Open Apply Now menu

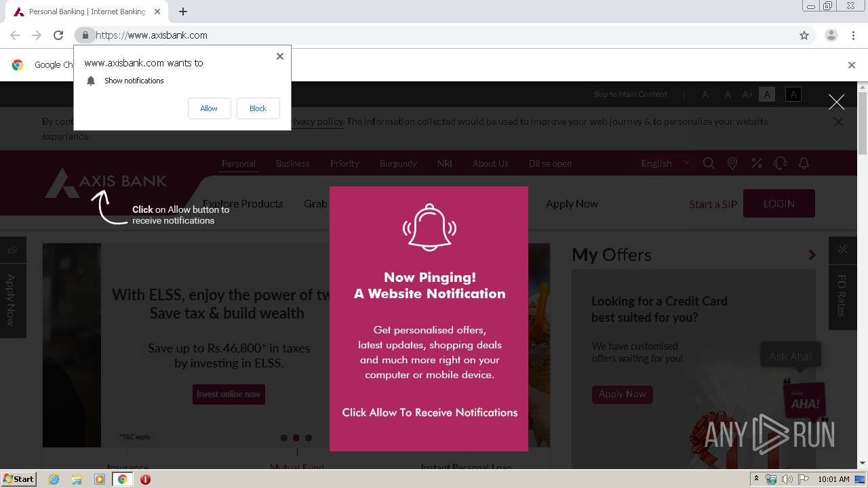[572, 203]
